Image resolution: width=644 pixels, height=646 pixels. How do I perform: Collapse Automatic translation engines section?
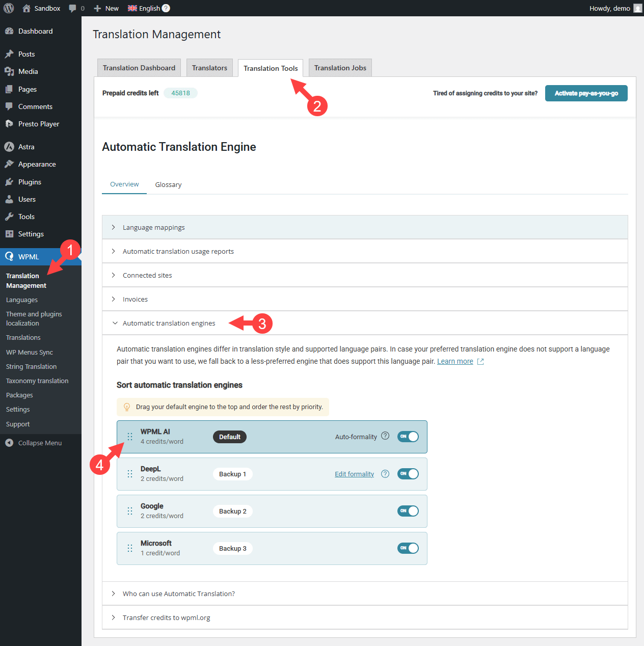coord(365,323)
